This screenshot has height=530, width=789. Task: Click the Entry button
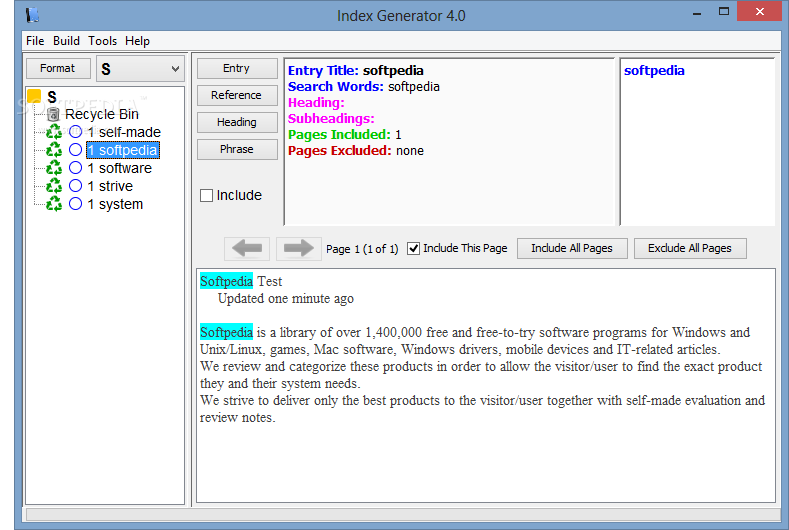click(x=237, y=68)
